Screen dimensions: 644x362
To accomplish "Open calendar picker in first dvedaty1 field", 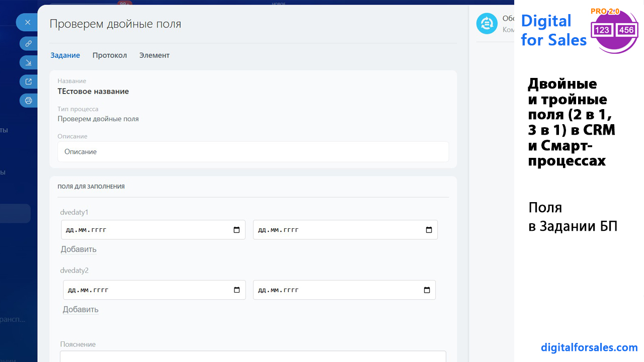I will [236, 230].
